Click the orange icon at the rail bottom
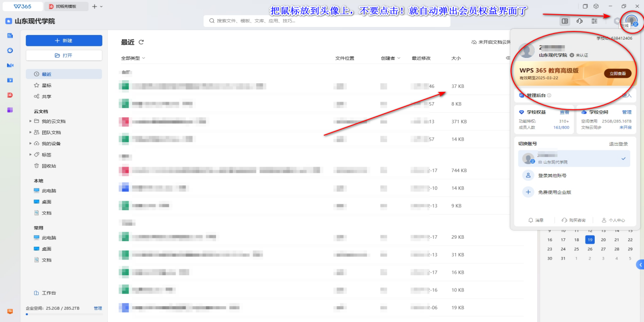 tap(10, 311)
